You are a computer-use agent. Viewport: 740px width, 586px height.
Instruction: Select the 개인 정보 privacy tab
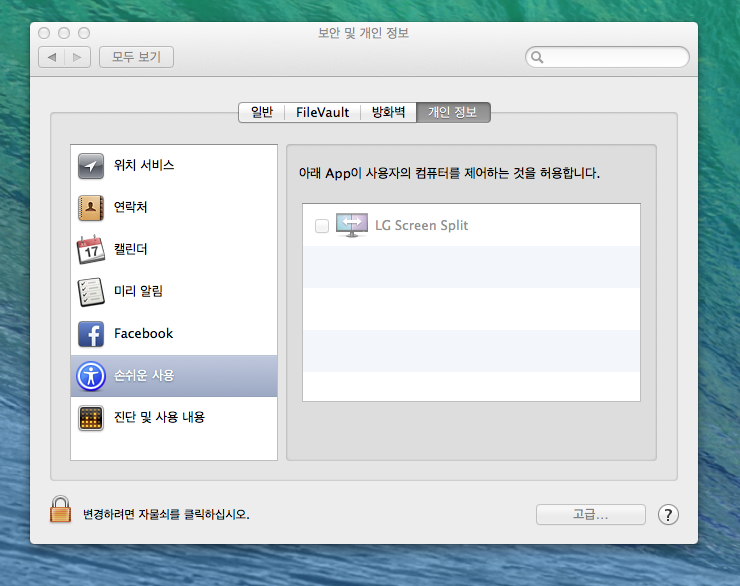pos(453,112)
